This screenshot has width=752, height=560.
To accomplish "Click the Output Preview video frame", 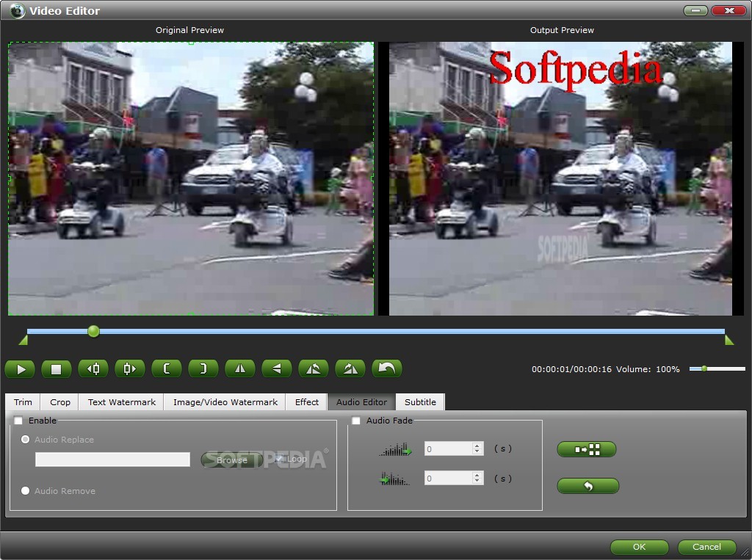I will [x=560, y=178].
